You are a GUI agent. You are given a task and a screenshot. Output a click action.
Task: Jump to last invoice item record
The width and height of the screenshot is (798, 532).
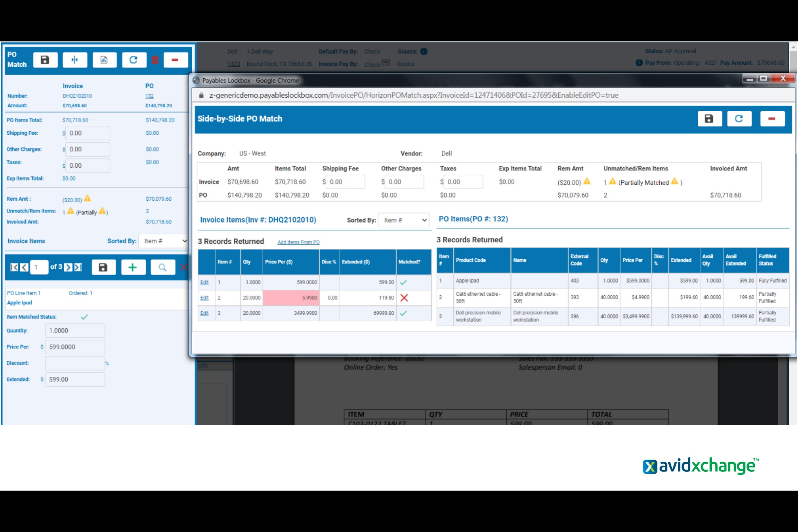pyautogui.click(x=78, y=267)
